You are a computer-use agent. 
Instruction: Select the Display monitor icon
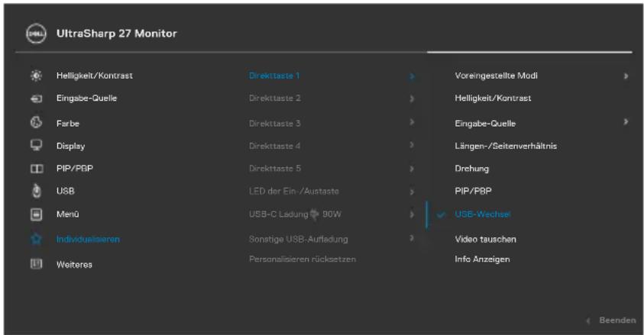click(x=36, y=145)
